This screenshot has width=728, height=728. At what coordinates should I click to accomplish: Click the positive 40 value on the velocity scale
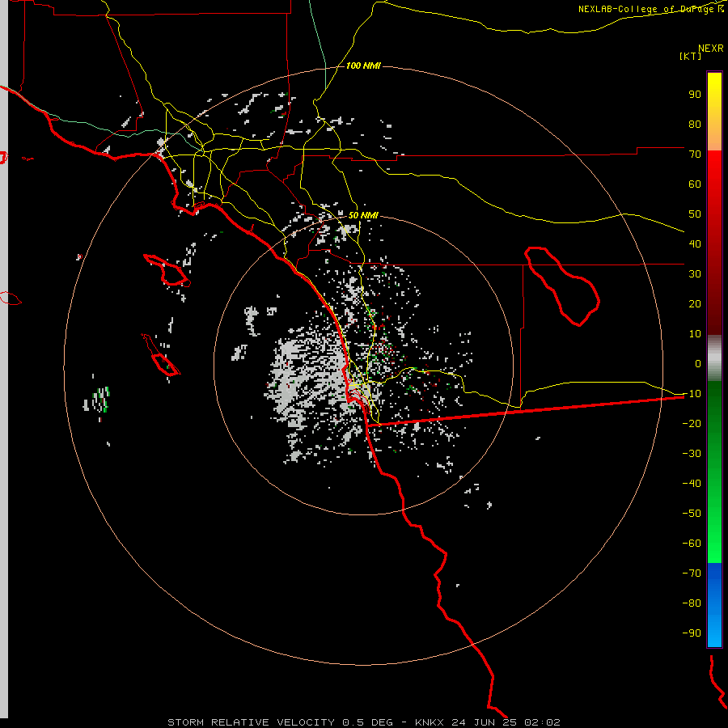click(695, 243)
